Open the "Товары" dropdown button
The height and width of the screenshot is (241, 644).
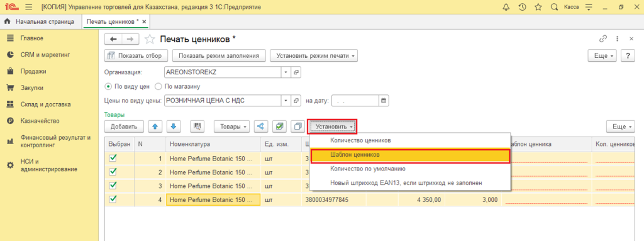(x=232, y=126)
